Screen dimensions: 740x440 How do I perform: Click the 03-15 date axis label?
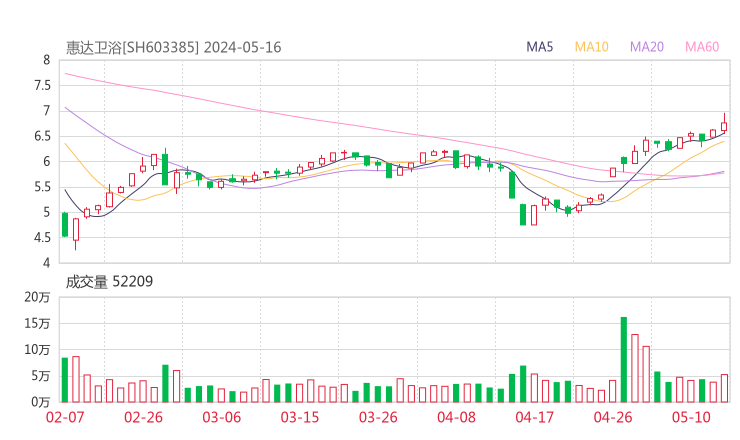pos(300,417)
